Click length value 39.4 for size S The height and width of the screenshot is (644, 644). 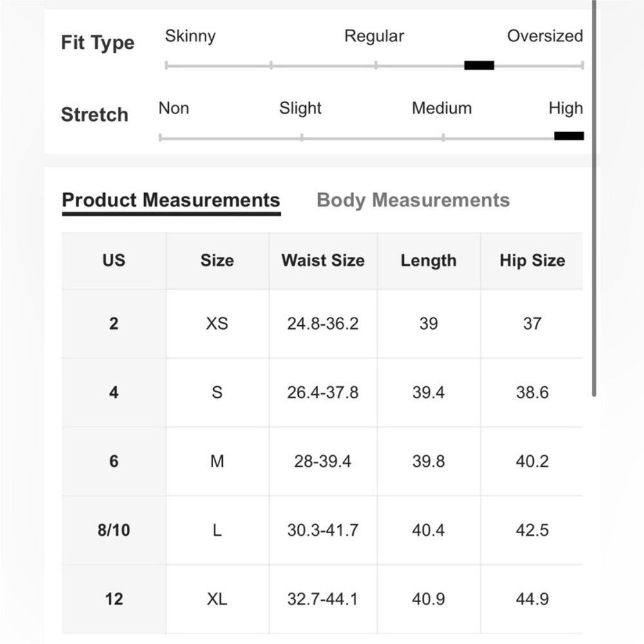[x=429, y=392]
